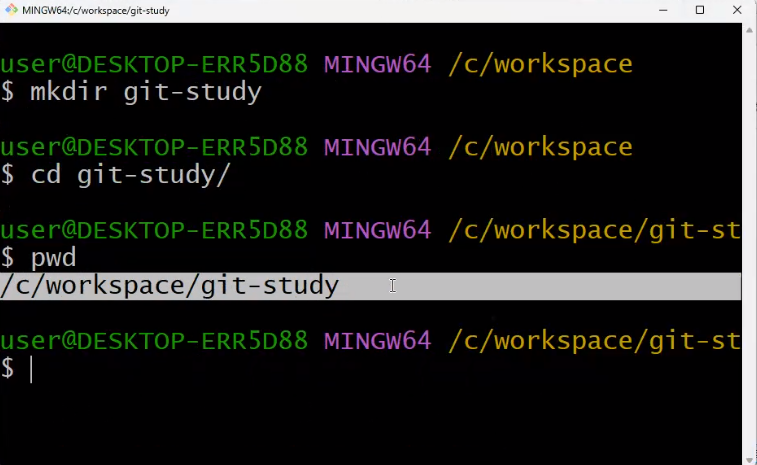Click the second 'user@DESKTOP-ERR5D88' prompt text
This screenshot has height=465, width=757.
click(154, 147)
